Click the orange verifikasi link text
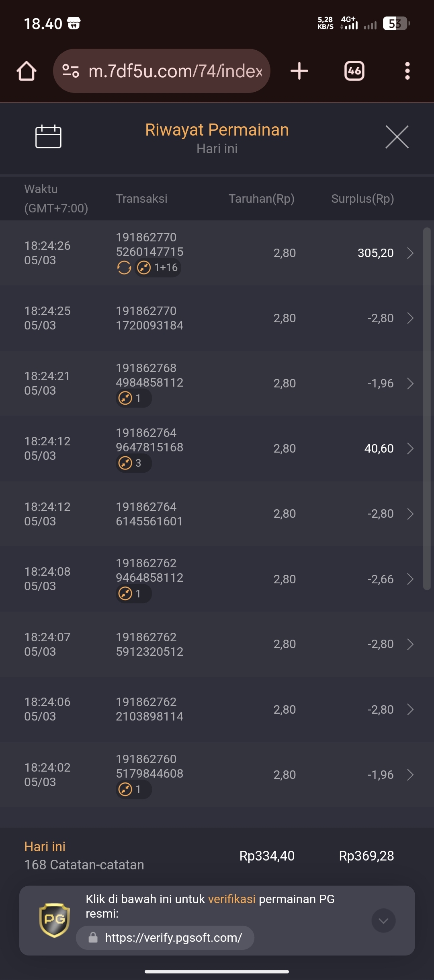The image size is (434, 980). point(232,899)
